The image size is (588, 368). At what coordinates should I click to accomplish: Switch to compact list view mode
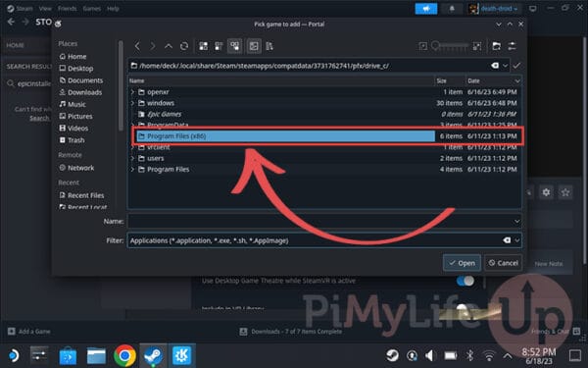[x=219, y=46]
